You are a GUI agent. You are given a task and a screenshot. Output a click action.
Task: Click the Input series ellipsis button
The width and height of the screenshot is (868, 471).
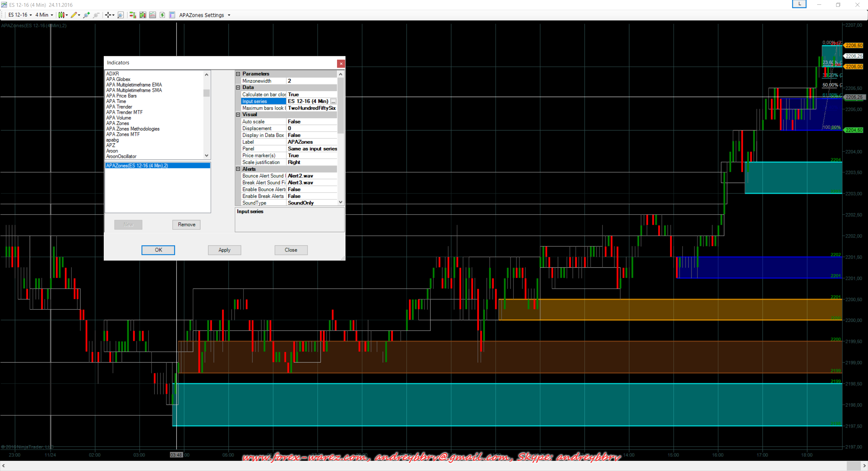[x=333, y=101]
